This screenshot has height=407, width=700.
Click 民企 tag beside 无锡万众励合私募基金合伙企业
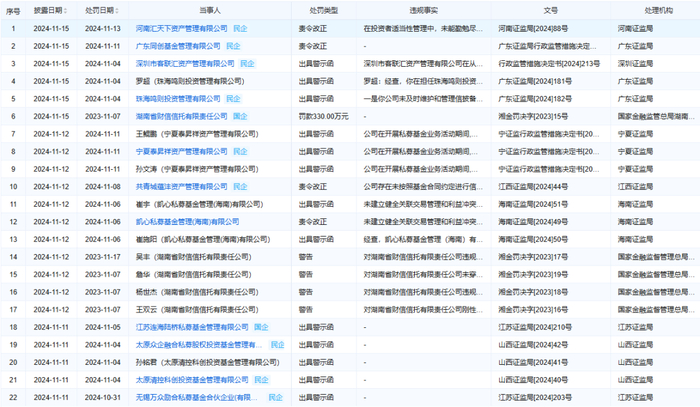[275, 398]
